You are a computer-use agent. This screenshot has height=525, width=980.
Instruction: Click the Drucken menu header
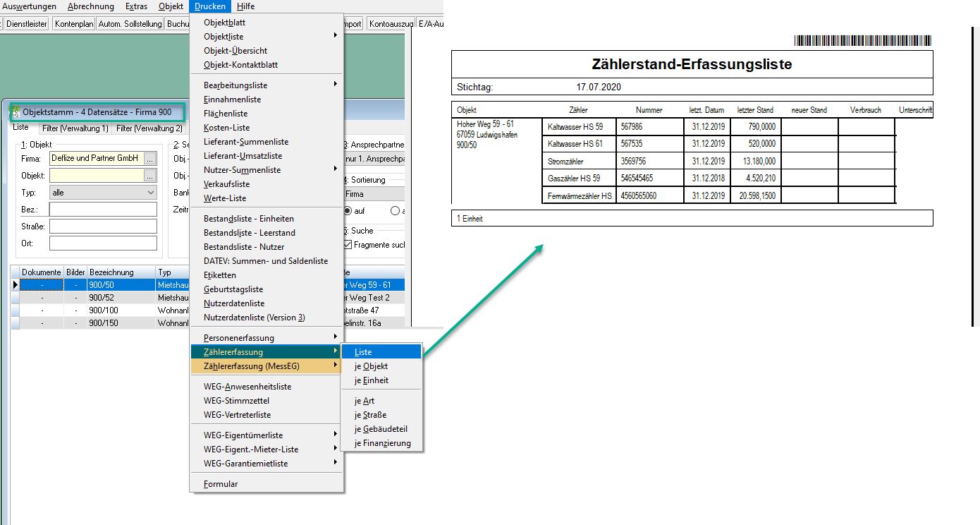[x=210, y=6]
